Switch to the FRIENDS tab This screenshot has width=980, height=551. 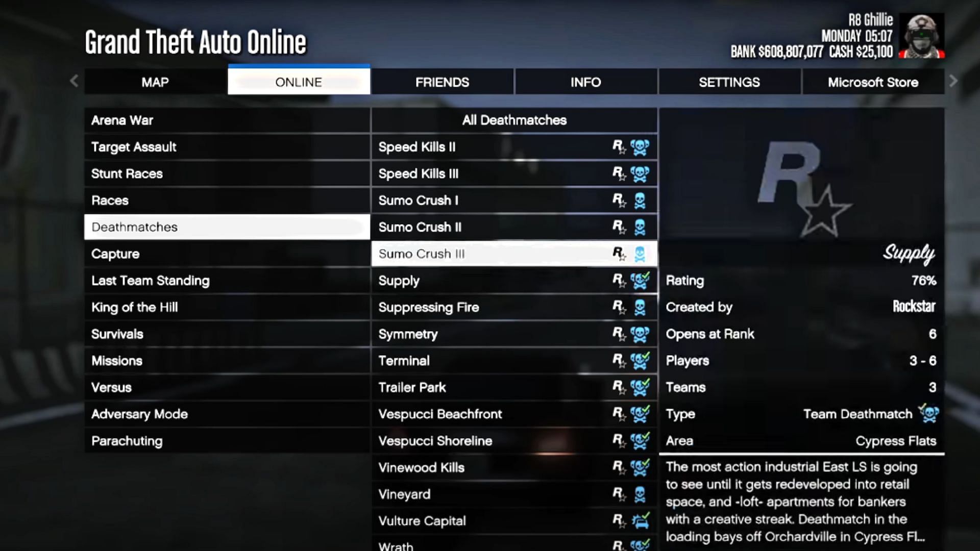442,82
